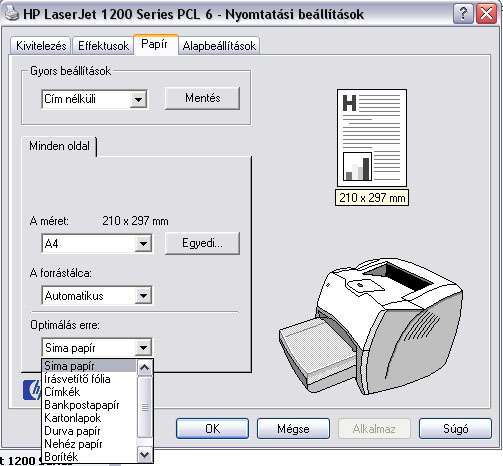Choose Címkék in the list
This screenshot has width=503, height=466.
(x=90, y=392)
